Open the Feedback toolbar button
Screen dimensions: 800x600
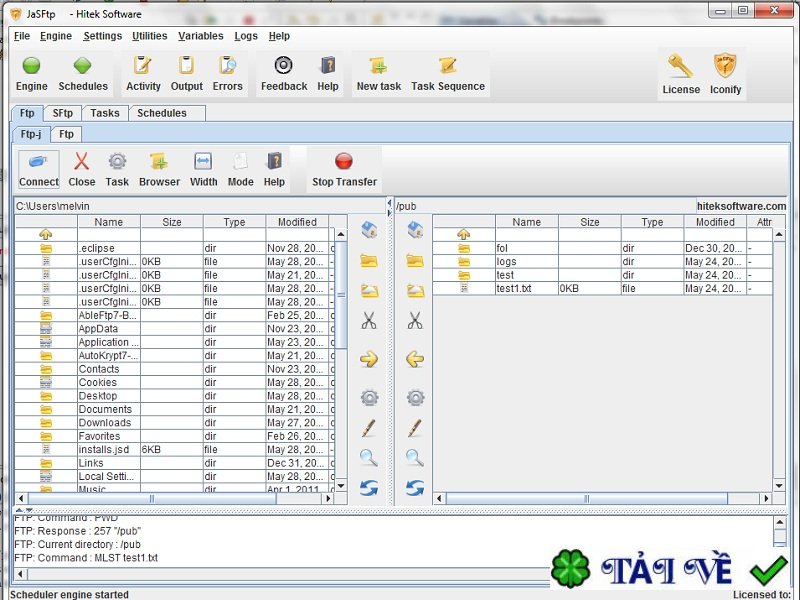(284, 66)
